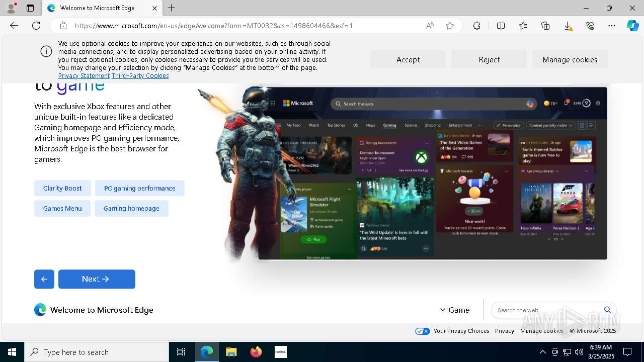
Task: Toggle Your Privacy Choices icon
Action: [423, 331]
